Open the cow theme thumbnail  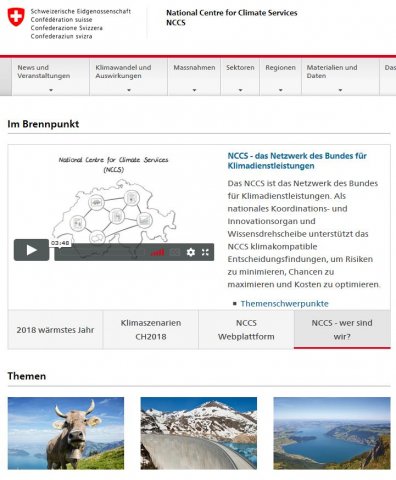pyautogui.click(x=66, y=433)
